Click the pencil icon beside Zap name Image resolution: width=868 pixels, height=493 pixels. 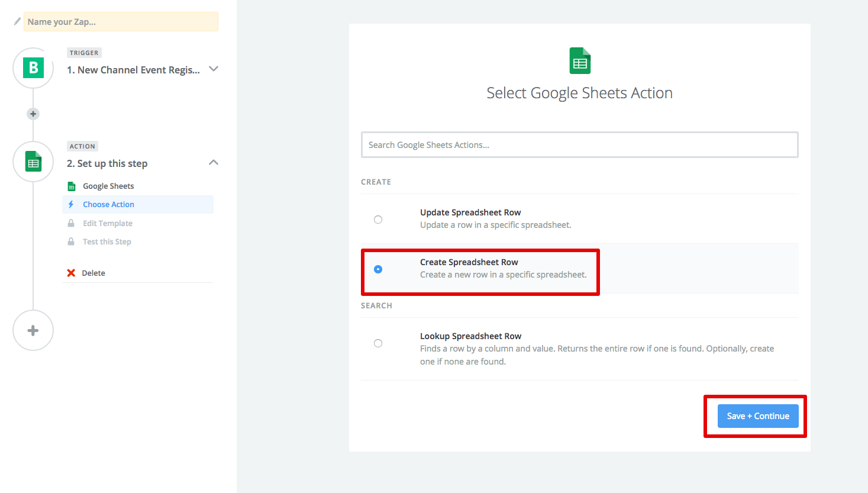tap(17, 22)
